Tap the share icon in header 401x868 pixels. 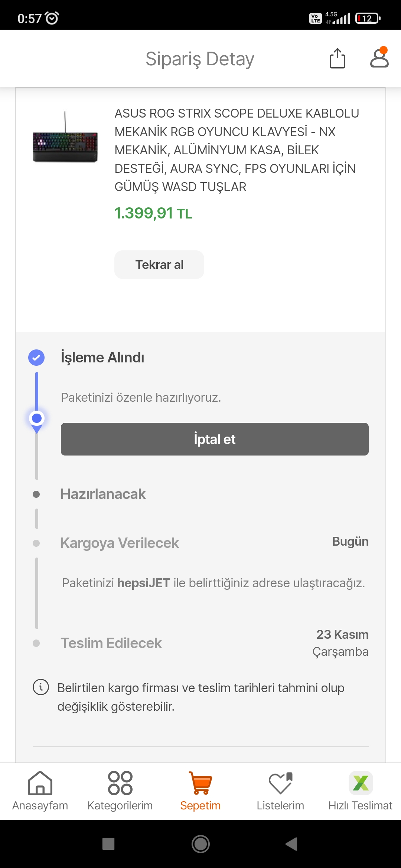click(337, 58)
